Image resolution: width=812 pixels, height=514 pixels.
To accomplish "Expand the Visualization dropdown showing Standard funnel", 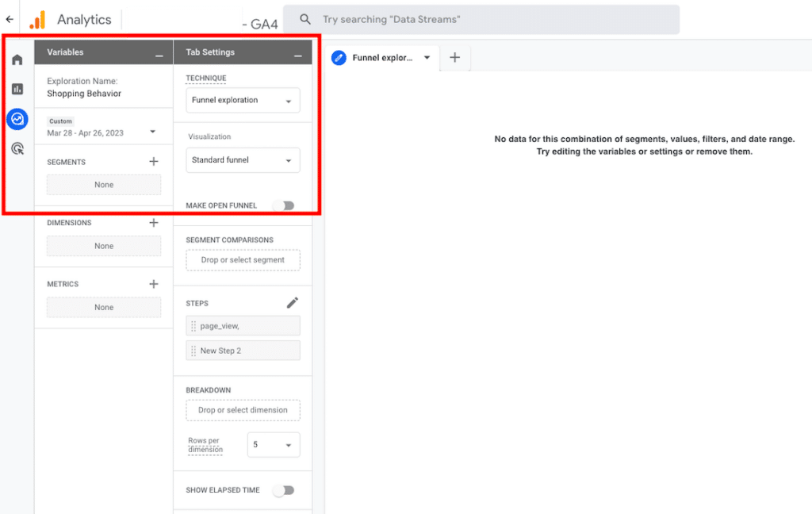I will coord(243,160).
